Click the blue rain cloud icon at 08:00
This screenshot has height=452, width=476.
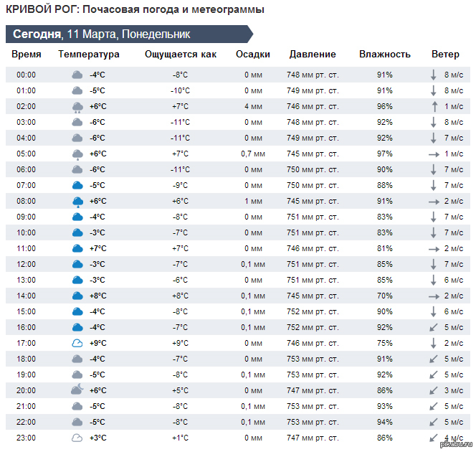(x=77, y=202)
